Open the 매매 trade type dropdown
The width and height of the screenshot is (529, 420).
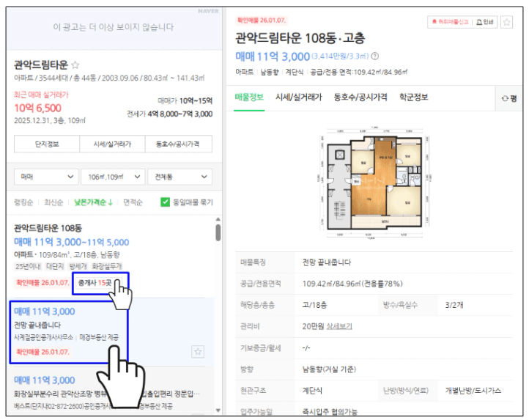pos(46,177)
